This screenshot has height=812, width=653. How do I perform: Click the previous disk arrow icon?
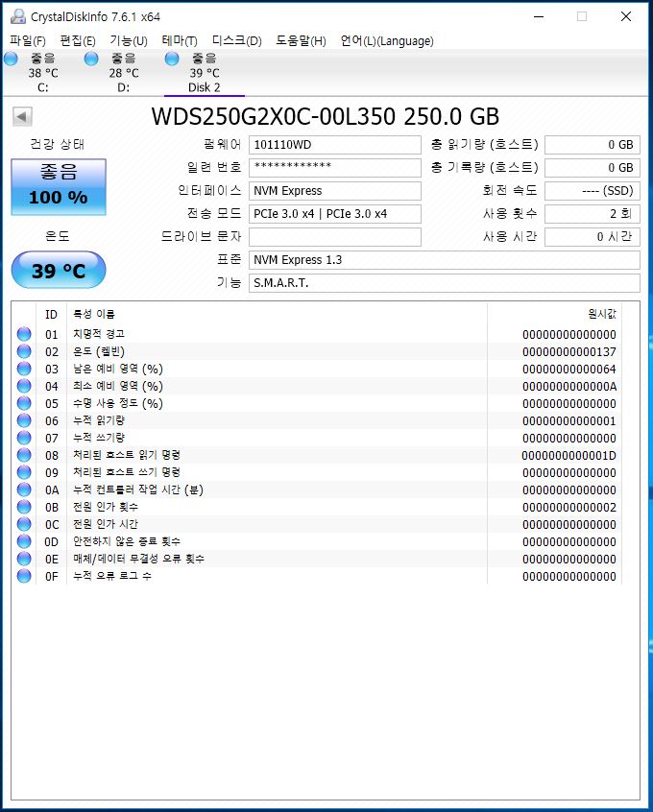[x=22, y=116]
